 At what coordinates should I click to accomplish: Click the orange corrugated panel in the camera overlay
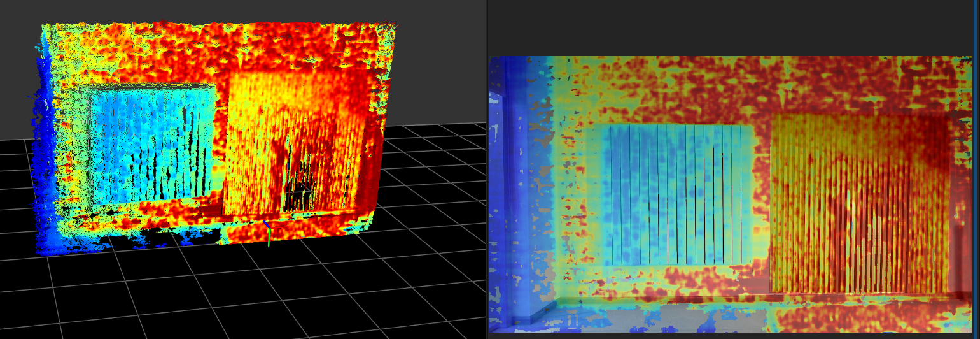coord(859,204)
